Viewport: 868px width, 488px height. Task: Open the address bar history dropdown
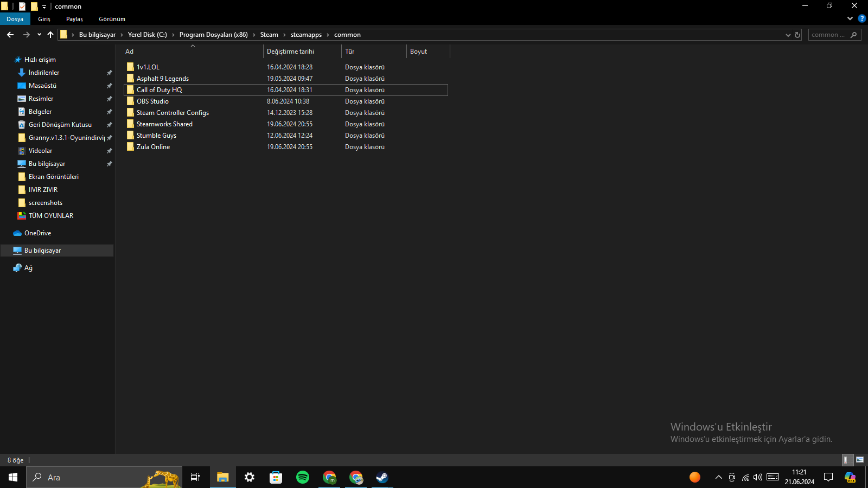click(x=788, y=35)
